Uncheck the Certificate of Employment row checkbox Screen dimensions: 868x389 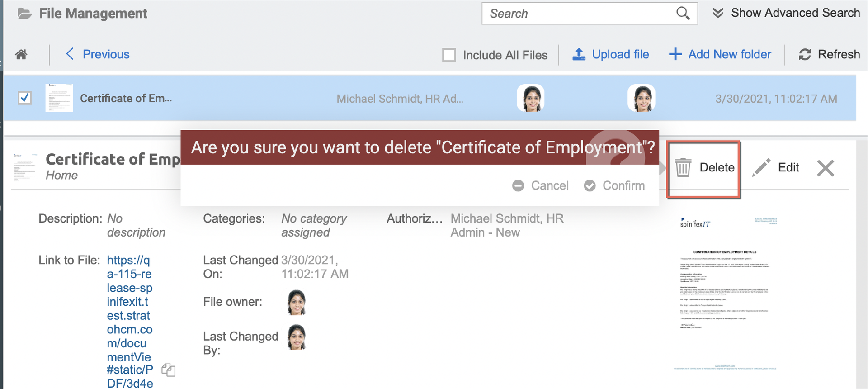coord(25,98)
